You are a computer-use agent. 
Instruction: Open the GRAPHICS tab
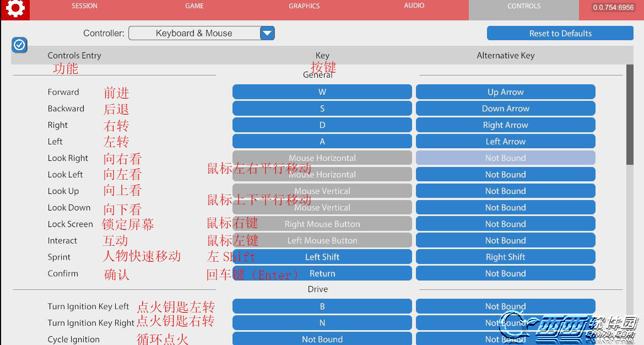(x=304, y=6)
